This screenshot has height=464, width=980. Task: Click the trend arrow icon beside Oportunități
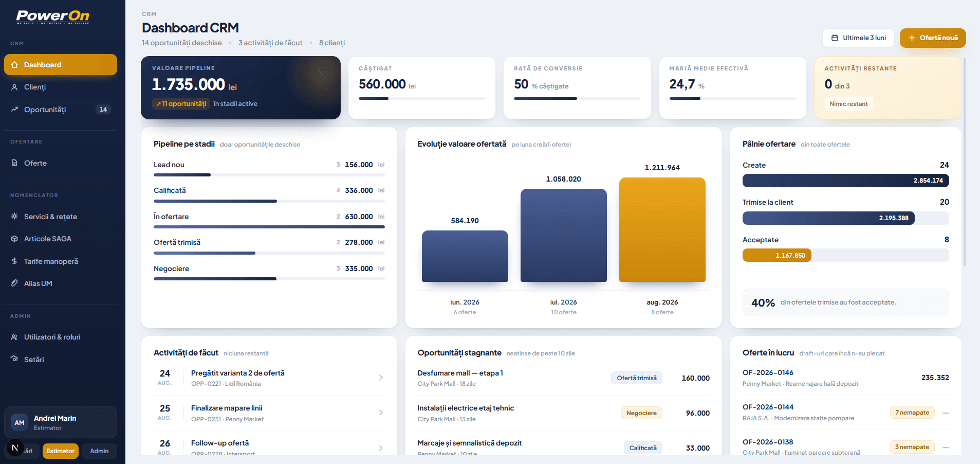click(14, 110)
